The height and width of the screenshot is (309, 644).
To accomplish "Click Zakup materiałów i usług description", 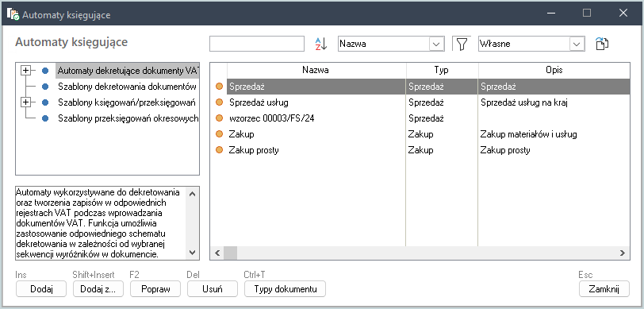I will (x=528, y=134).
